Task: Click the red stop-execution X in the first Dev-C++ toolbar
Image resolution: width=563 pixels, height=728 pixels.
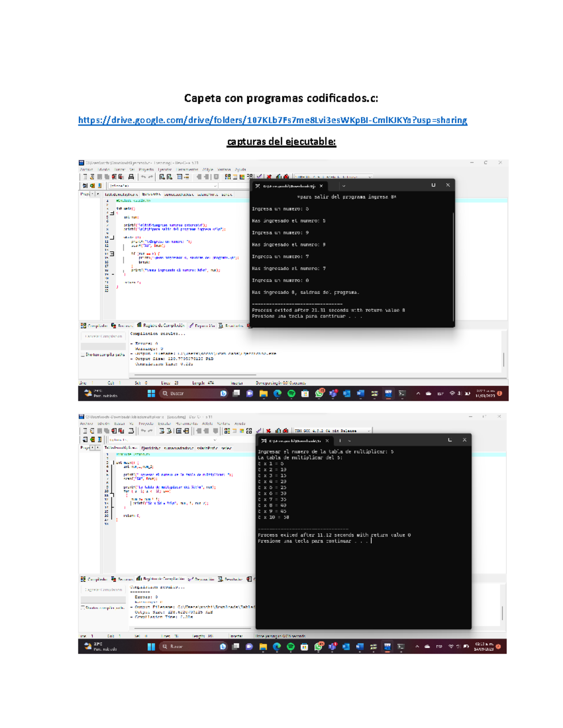Action: click(x=269, y=177)
